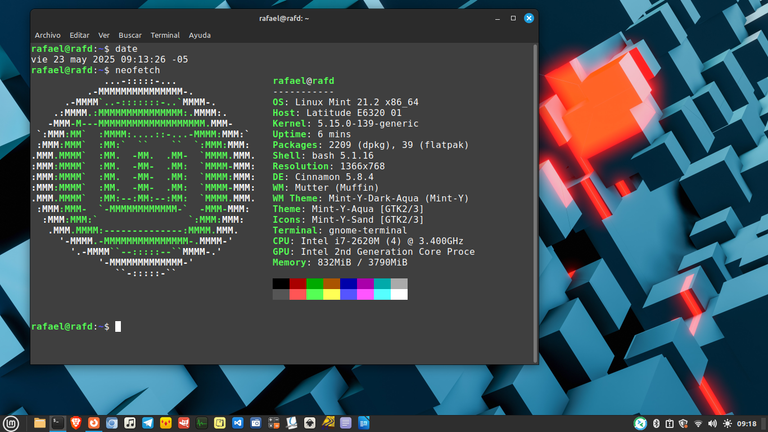Click the "Kernel: 5.15.0-139-generic" line
This screenshot has height=432, width=768.
point(346,124)
